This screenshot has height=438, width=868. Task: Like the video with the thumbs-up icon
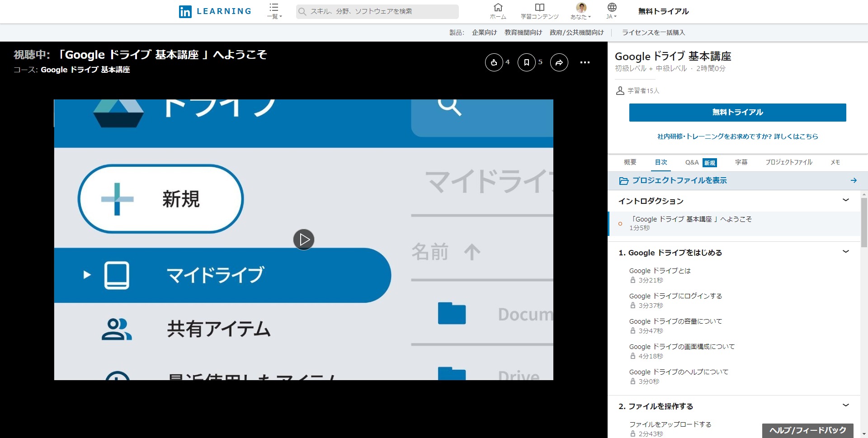tap(494, 62)
